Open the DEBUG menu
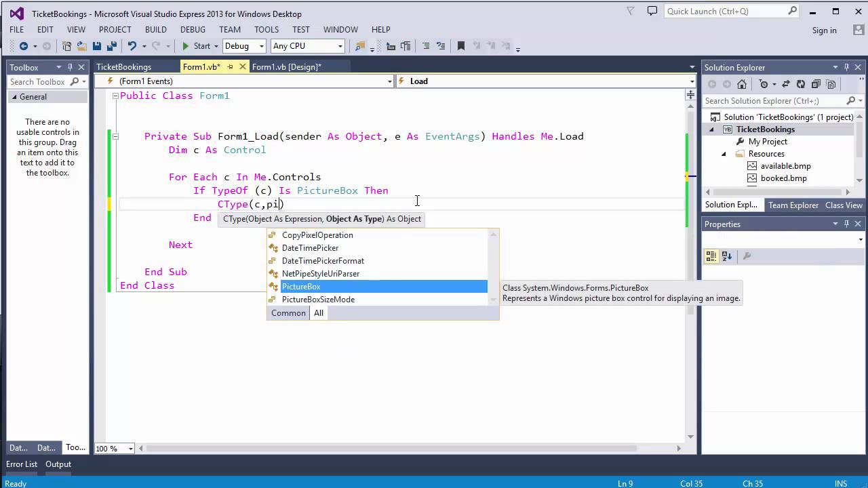 tap(193, 29)
